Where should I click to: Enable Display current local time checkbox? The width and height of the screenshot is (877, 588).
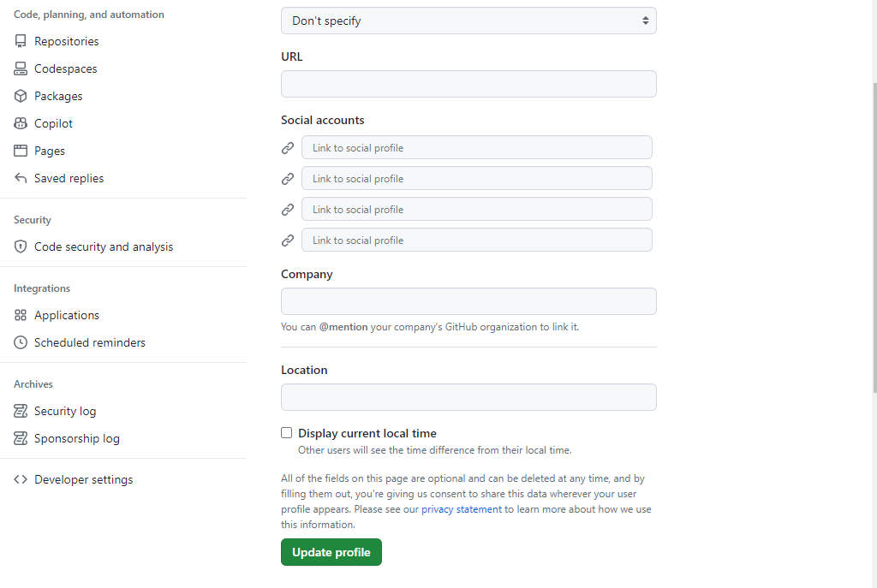(287, 433)
